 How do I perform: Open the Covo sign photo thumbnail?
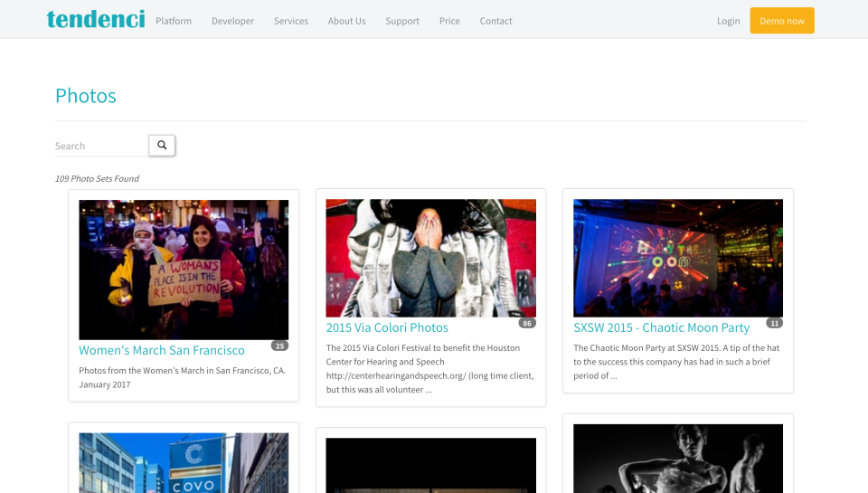click(184, 463)
